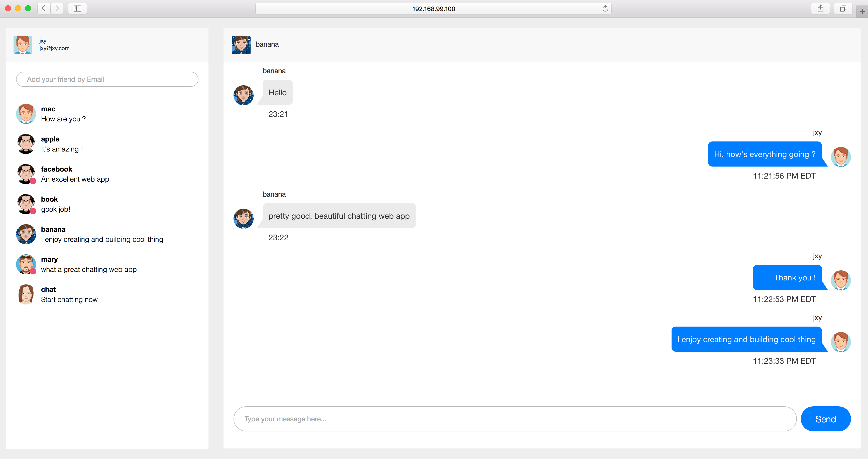Click the Add your friend by Email field

point(107,79)
